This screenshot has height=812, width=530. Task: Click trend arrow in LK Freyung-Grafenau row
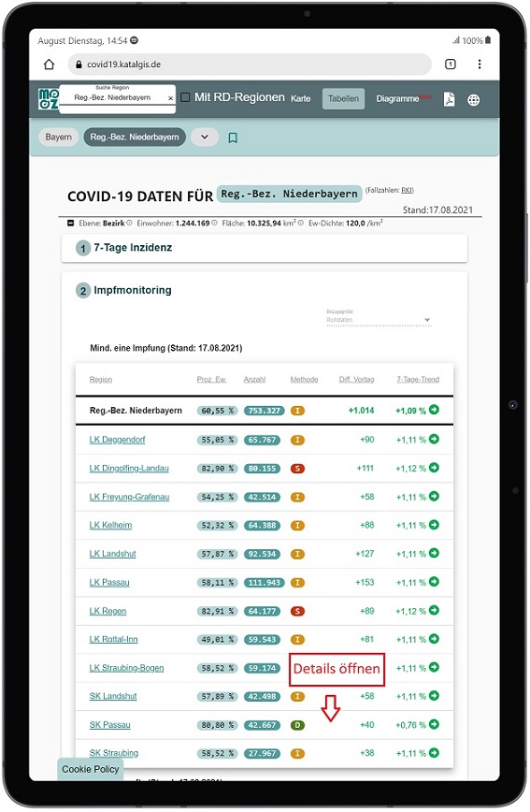click(x=434, y=496)
